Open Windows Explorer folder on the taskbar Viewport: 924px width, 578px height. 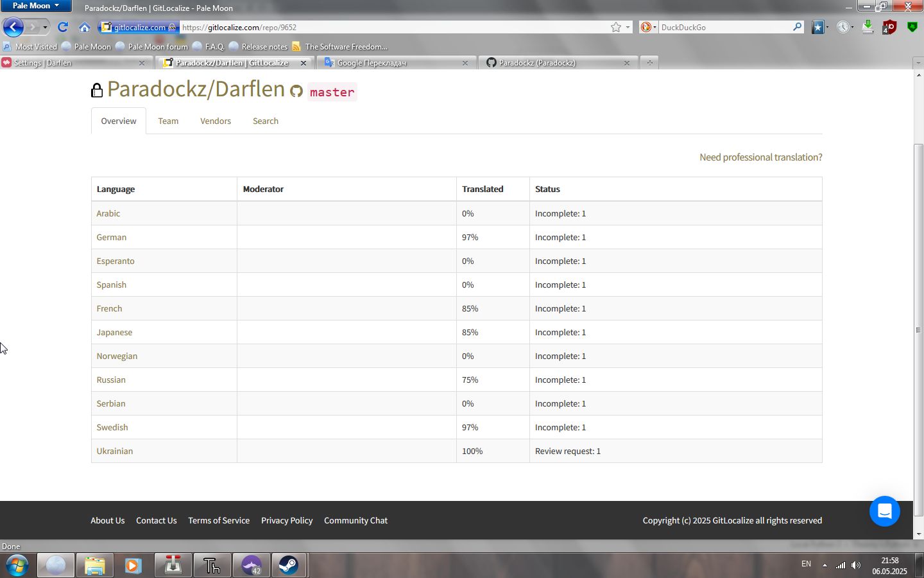coord(95,566)
